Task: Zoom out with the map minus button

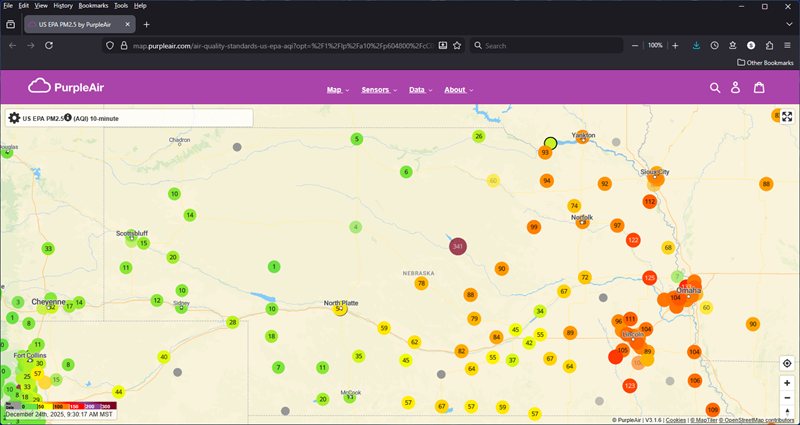Action: coord(787,397)
